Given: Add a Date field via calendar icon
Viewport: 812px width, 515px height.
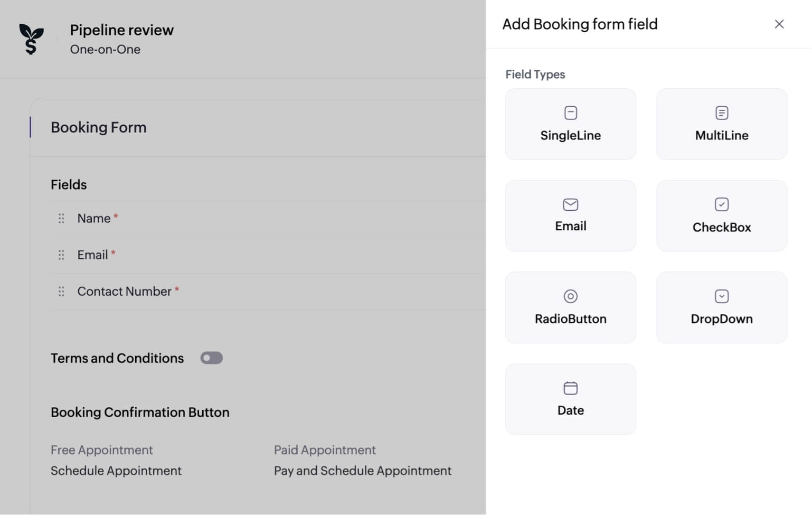Looking at the screenshot, I should [570, 388].
